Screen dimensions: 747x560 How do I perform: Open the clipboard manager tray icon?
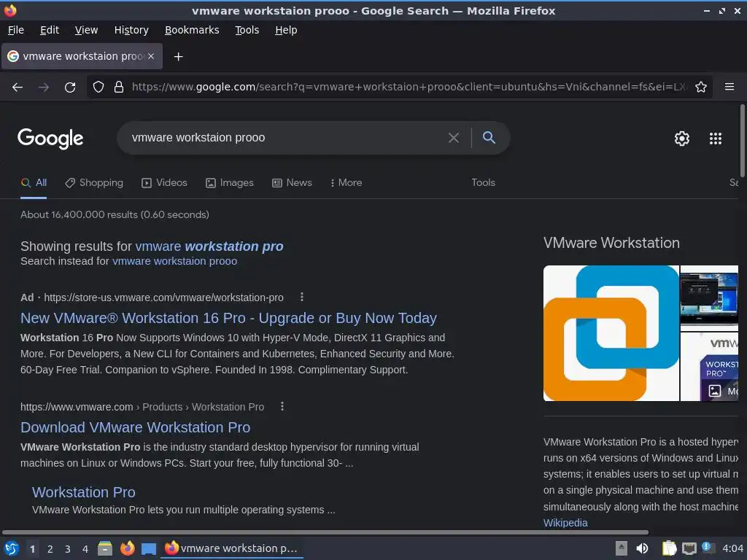(669, 548)
